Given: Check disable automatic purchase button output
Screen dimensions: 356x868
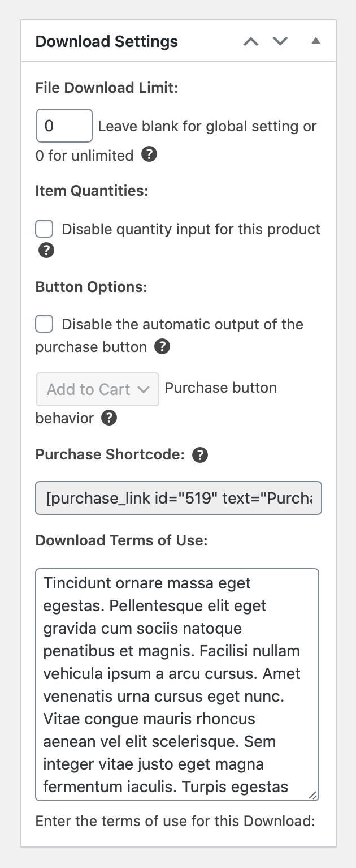Looking at the screenshot, I should pyautogui.click(x=45, y=324).
